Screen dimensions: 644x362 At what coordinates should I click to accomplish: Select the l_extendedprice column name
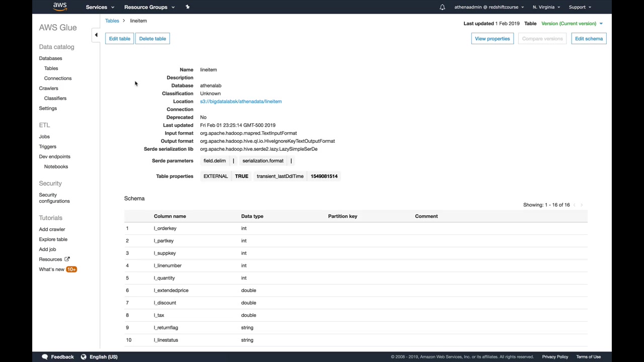pyautogui.click(x=171, y=291)
